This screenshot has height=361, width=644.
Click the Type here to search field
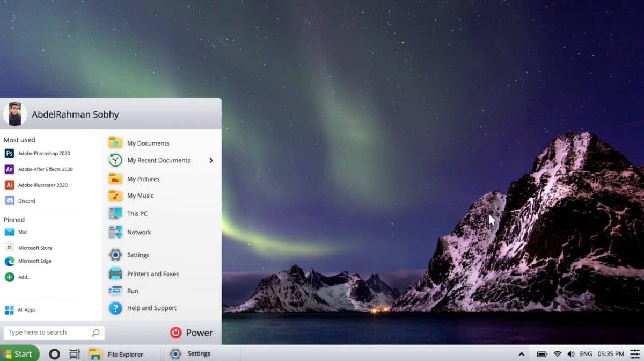(x=48, y=333)
